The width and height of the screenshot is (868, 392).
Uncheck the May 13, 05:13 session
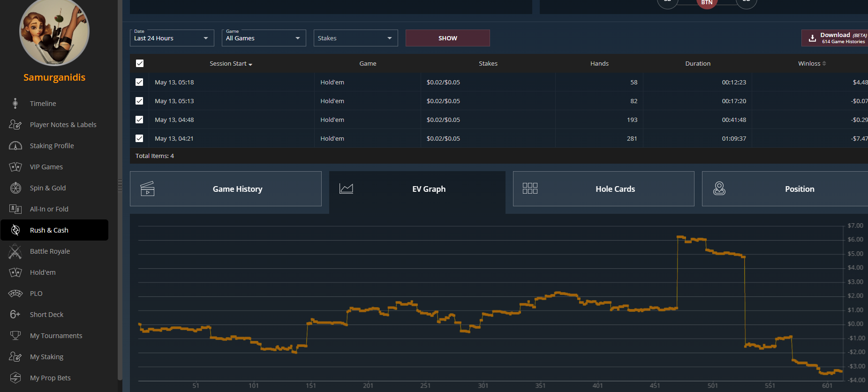tap(139, 101)
